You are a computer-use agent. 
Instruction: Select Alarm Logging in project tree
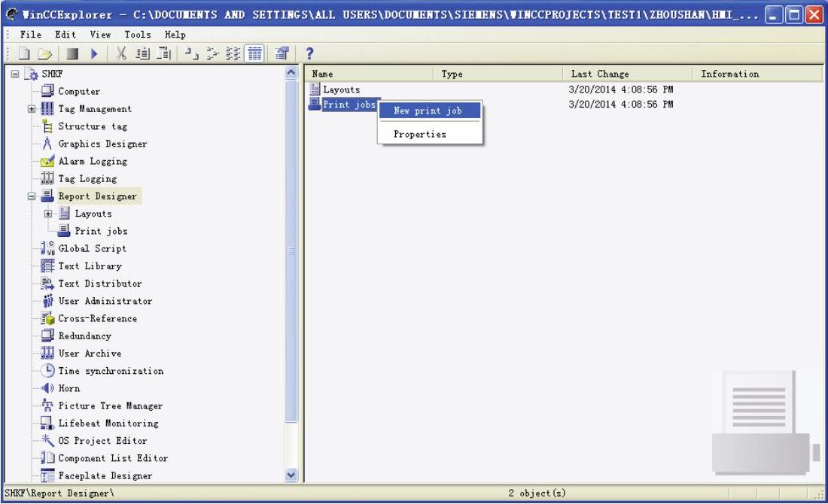93,161
